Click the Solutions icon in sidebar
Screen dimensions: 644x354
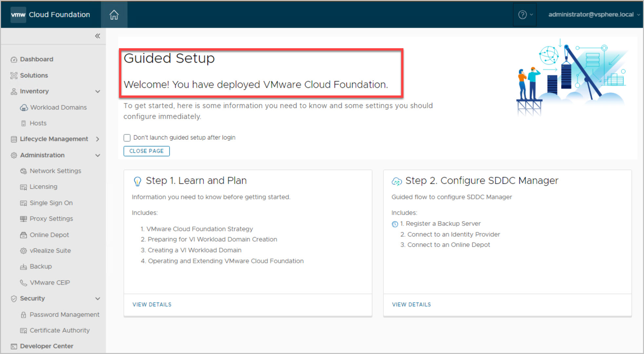point(14,75)
